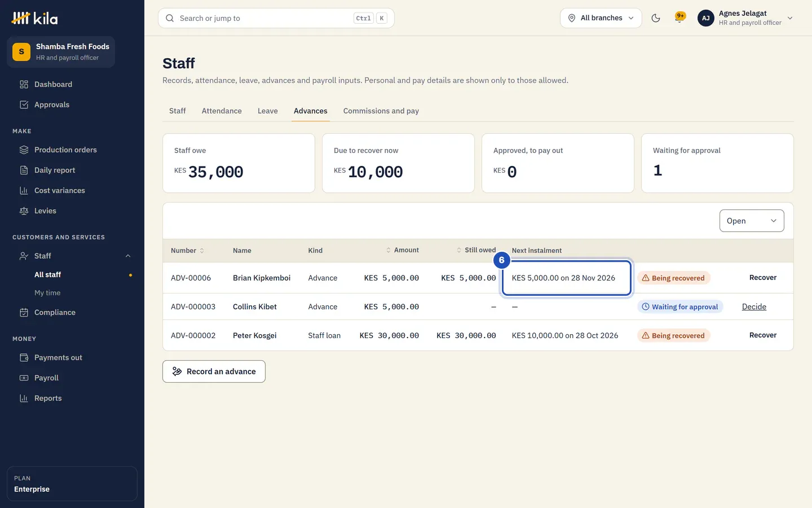This screenshot has height=508, width=812.
Task: Click Decide for Collins Kibet
Action: pyautogui.click(x=754, y=306)
